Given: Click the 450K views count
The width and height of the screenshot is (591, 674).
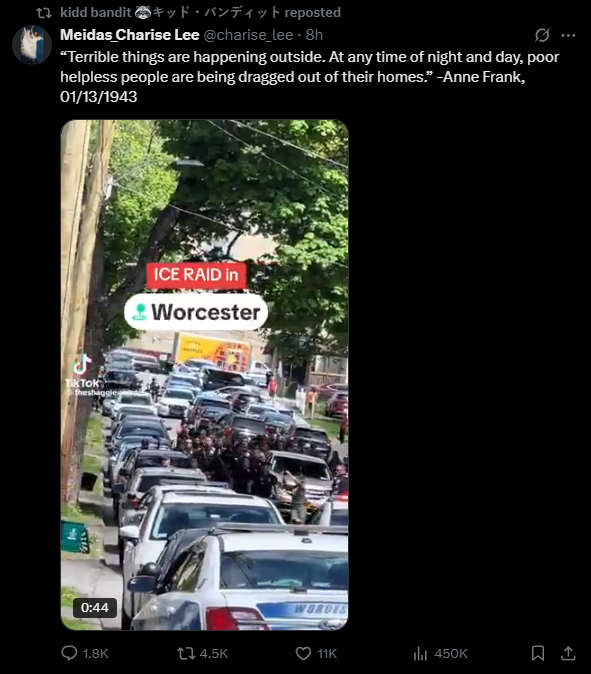Looking at the screenshot, I should [450, 654].
